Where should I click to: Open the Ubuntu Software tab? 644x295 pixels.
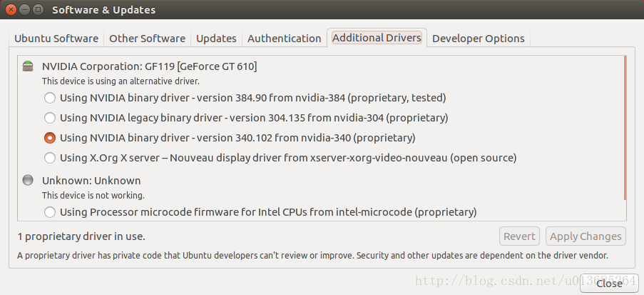(x=58, y=39)
